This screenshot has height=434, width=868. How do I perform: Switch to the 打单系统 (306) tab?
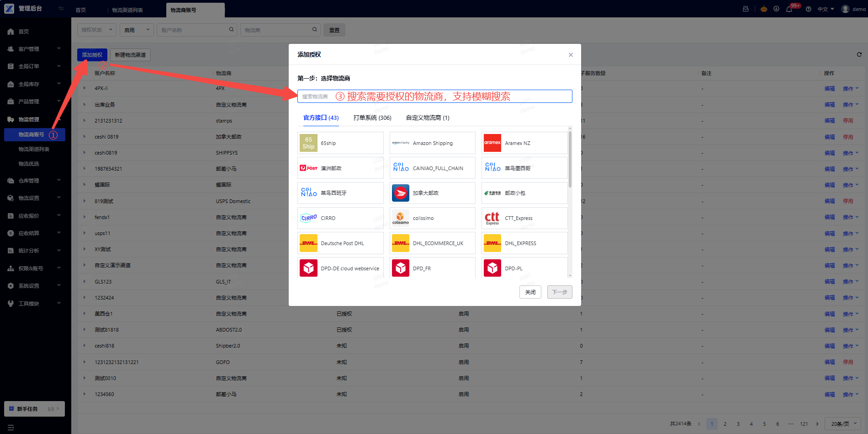click(372, 118)
